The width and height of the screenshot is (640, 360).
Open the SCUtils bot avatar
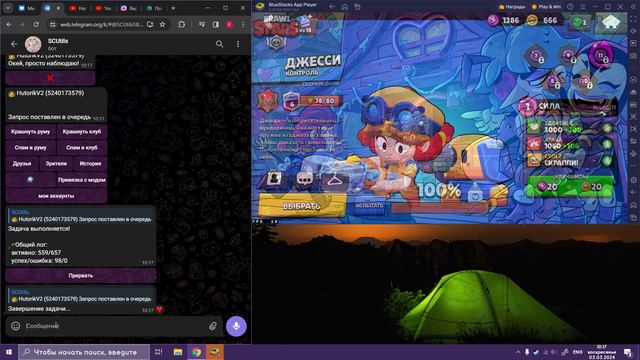point(33,44)
